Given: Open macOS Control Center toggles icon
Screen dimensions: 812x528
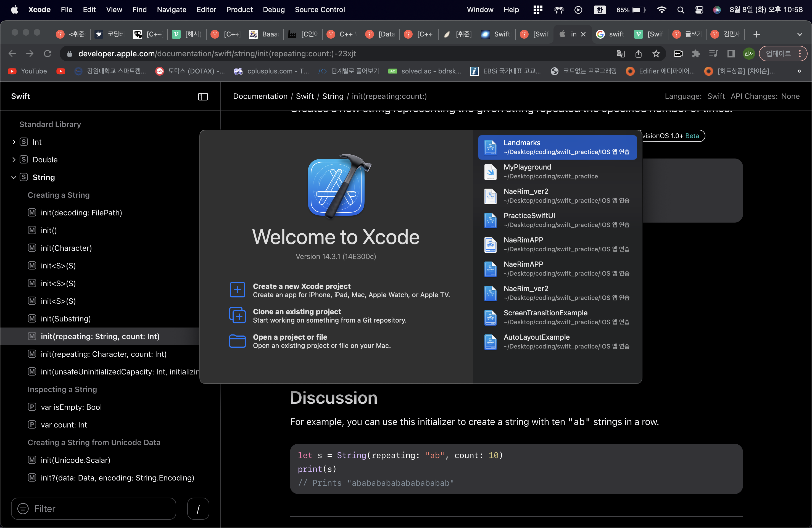Looking at the screenshot, I should [x=699, y=10].
